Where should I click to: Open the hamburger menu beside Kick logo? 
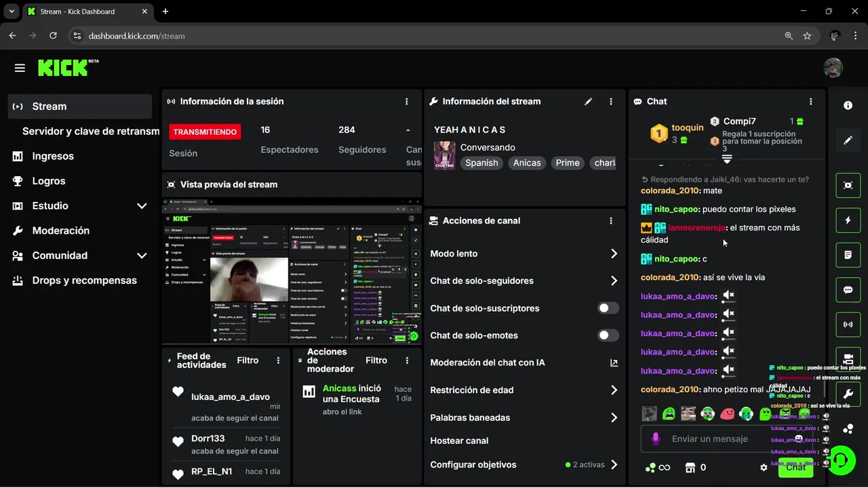(20, 68)
